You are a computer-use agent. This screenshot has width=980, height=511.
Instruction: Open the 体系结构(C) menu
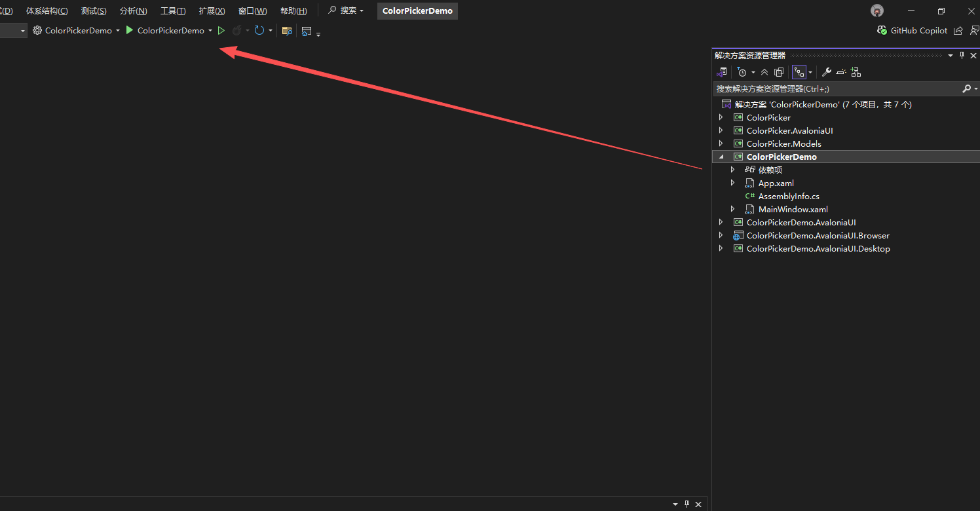(x=47, y=11)
